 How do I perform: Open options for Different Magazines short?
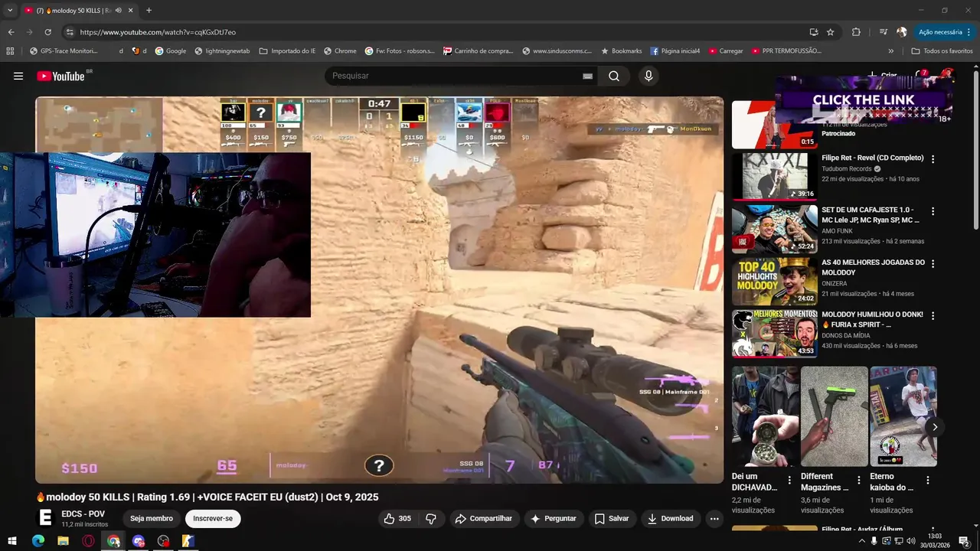(858, 481)
